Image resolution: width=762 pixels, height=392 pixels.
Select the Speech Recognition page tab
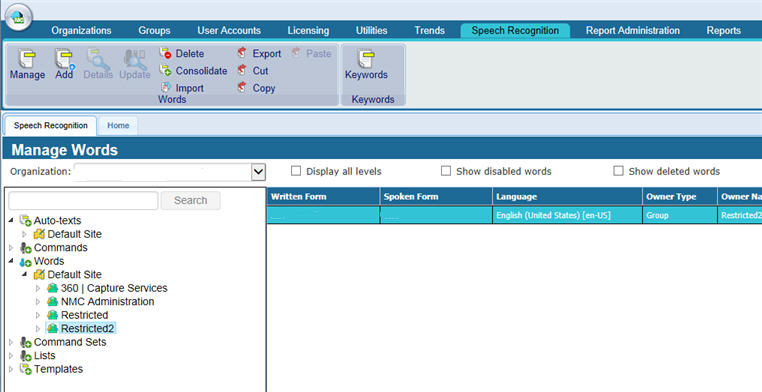(x=51, y=125)
